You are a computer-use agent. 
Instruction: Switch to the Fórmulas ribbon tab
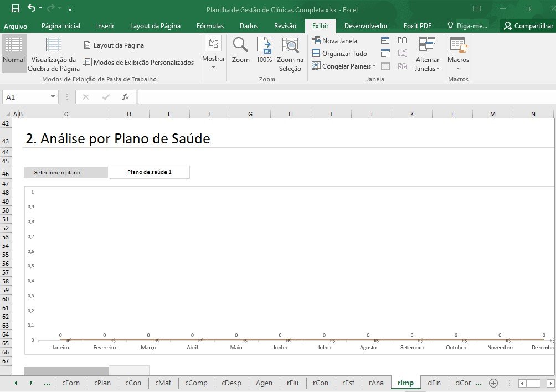(210, 26)
